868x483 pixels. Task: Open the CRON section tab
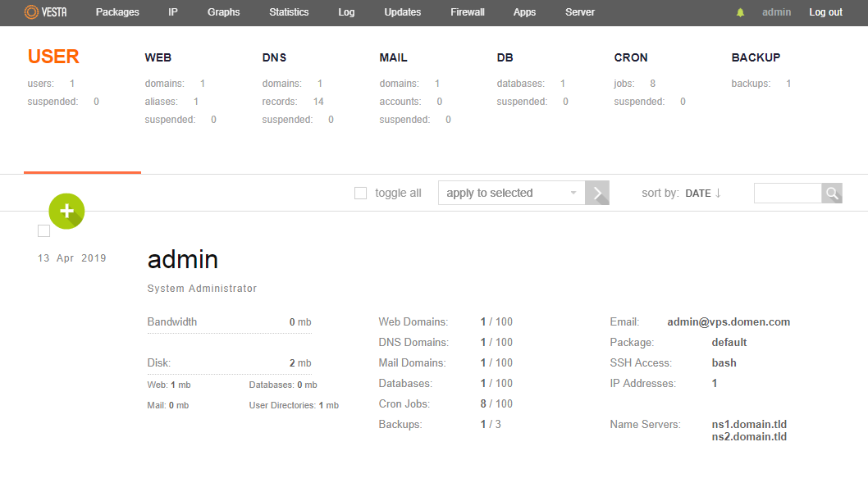[631, 58]
